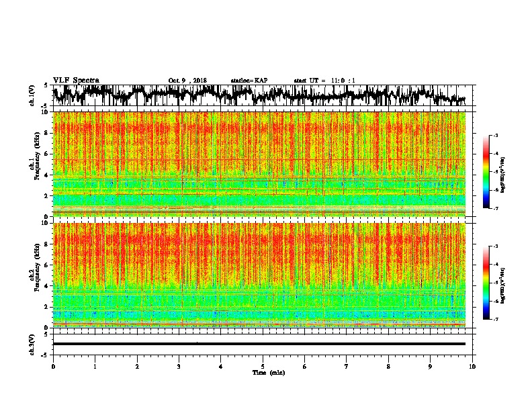Click the flat ch.3 voltage trace line
This screenshot has height=411, width=532.
[259, 344]
